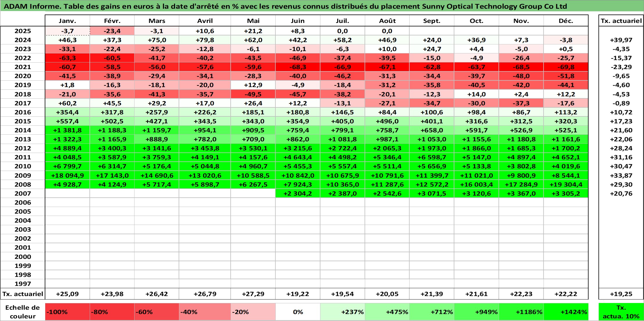This screenshot has width=644, height=321.
Task: Click the +12,9 cell in 2019
Action: (253, 85)
